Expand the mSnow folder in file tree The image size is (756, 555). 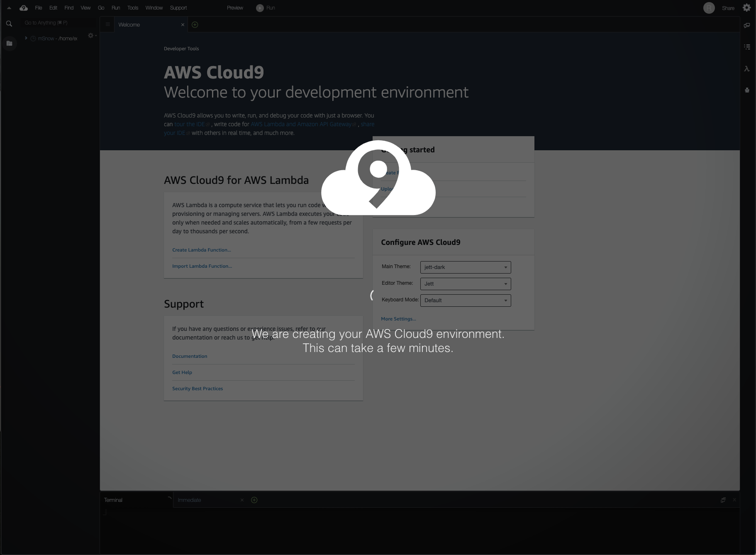point(26,38)
